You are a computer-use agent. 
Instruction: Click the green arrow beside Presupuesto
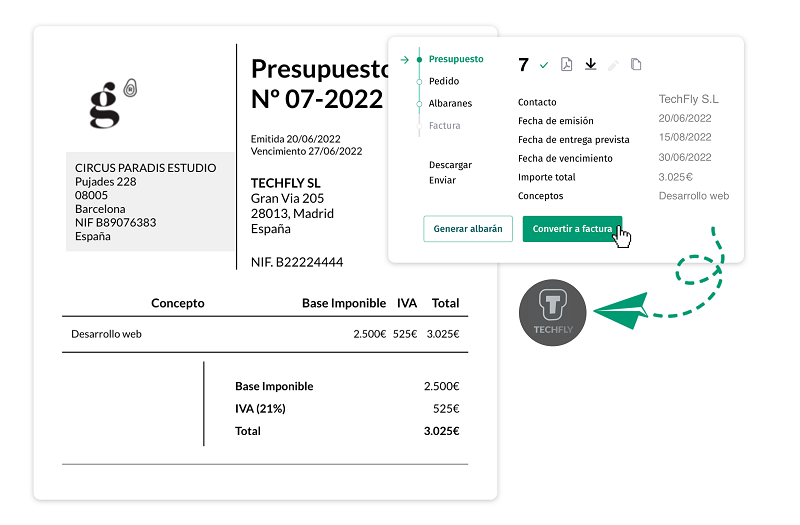tap(405, 60)
